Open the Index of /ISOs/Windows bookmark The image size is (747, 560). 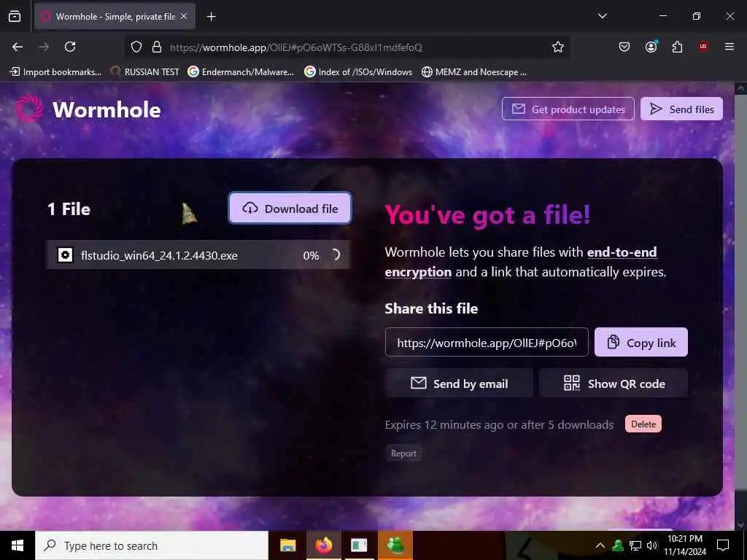click(358, 72)
